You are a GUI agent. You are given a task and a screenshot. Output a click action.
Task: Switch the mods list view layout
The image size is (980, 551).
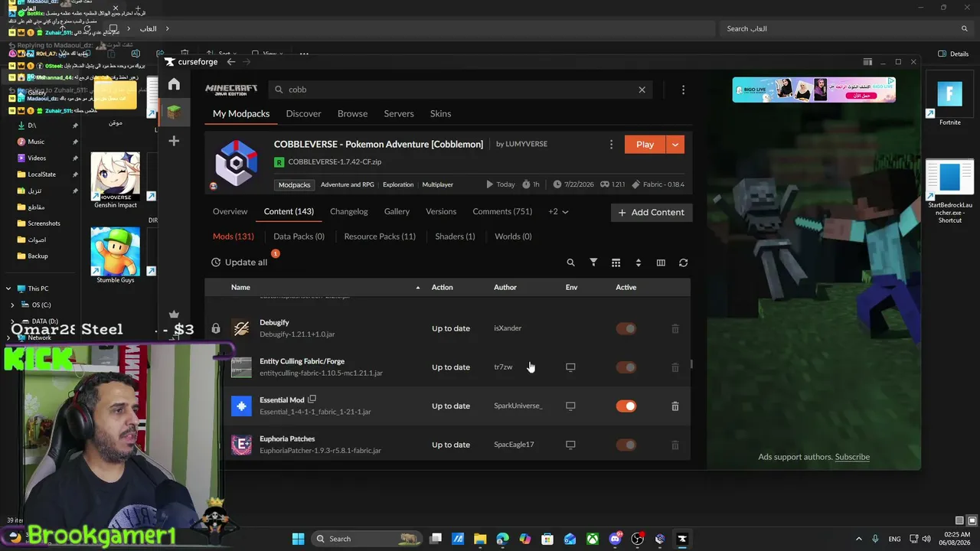coord(616,262)
